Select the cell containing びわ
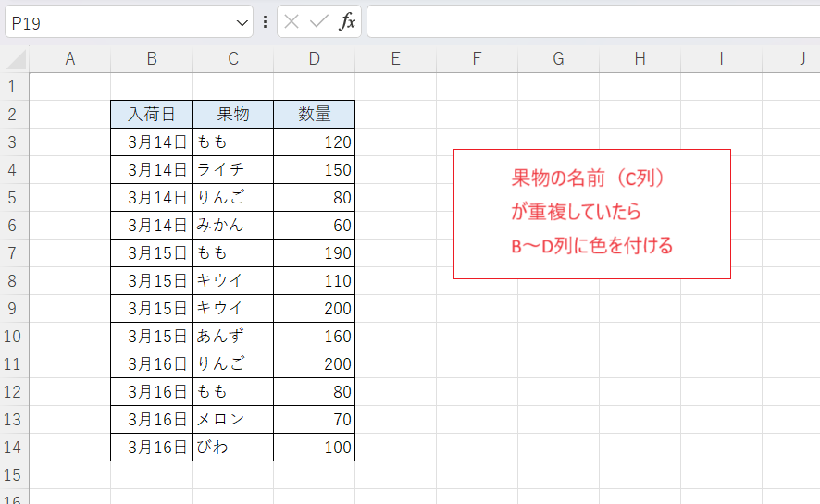 click(x=232, y=447)
